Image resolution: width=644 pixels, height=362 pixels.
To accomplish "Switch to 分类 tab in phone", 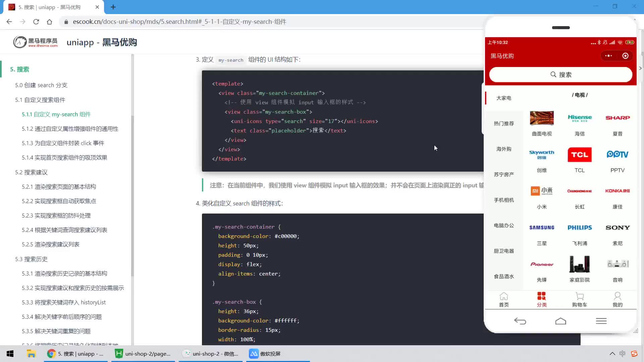I will pos(542,300).
